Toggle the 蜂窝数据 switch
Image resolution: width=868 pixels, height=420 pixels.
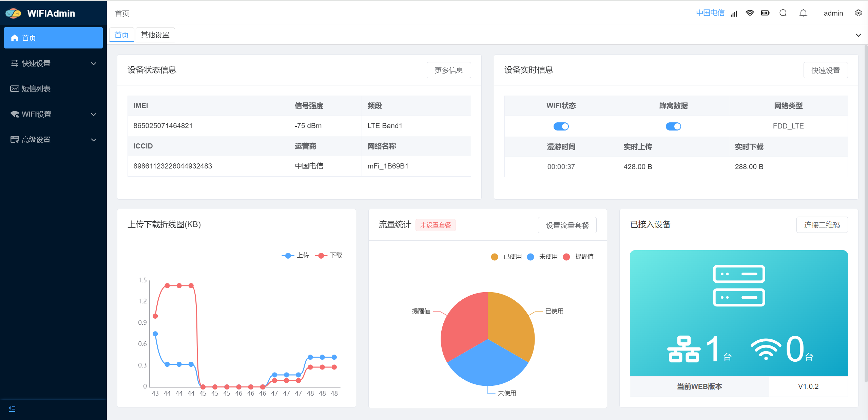tap(673, 126)
